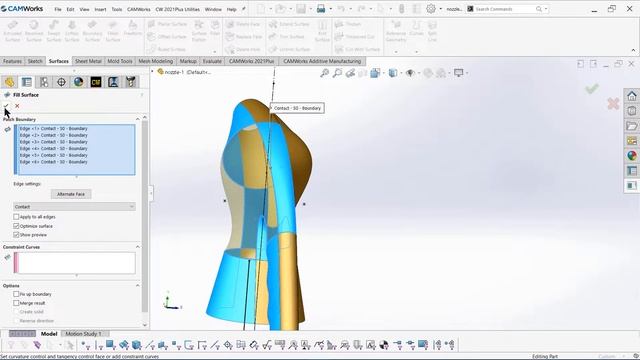The image size is (640, 360).
Task: Open the Display Style dropdown arrow
Action: click(x=401, y=73)
